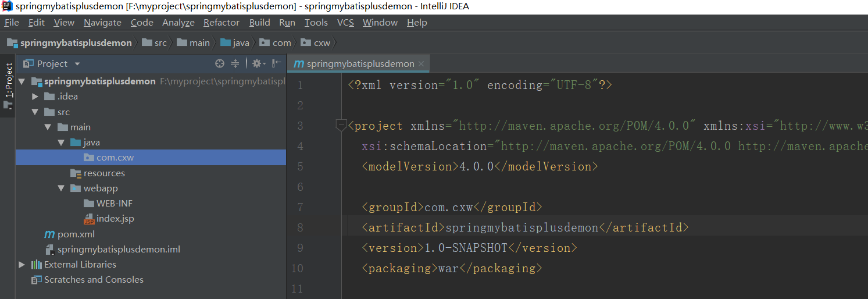Open the Project view dropdown
The image size is (868, 299).
(x=77, y=64)
